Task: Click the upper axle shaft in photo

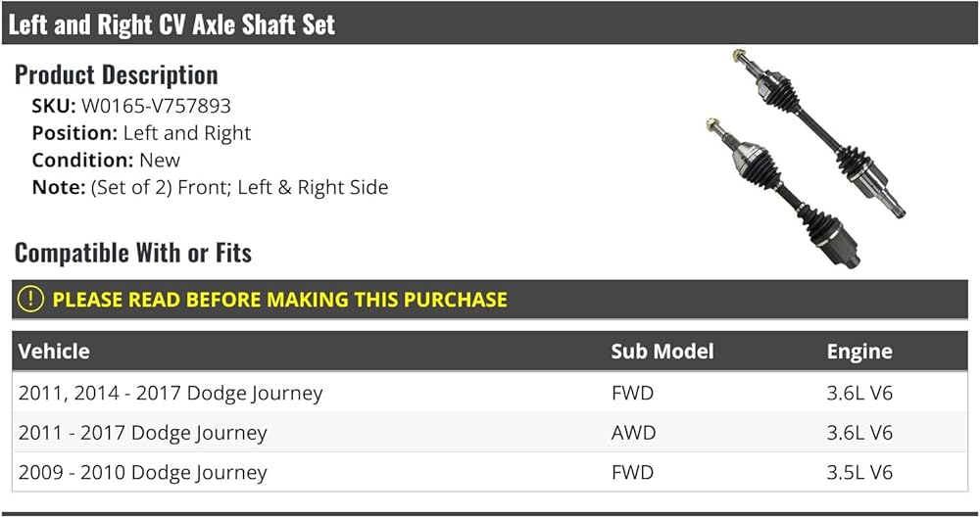Action: click(x=819, y=133)
